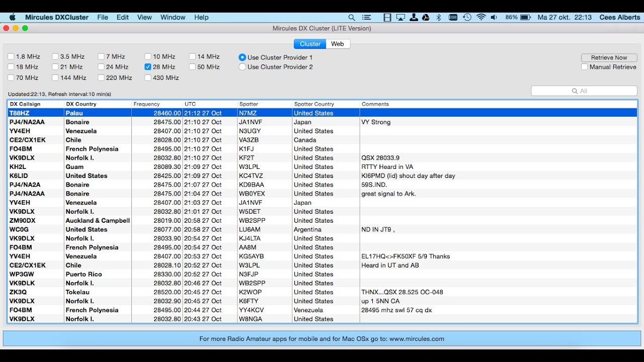Select Use Cluster Provider 2
644x362 pixels.
click(x=243, y=67)
